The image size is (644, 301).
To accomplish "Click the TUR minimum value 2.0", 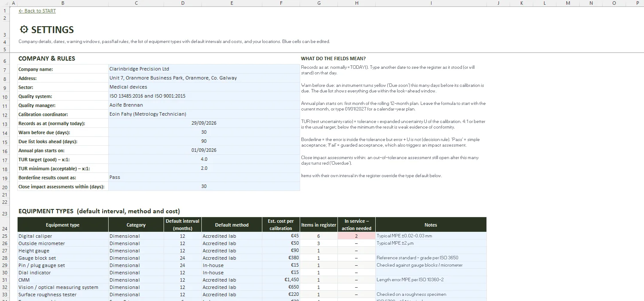I will coord(204,168).
